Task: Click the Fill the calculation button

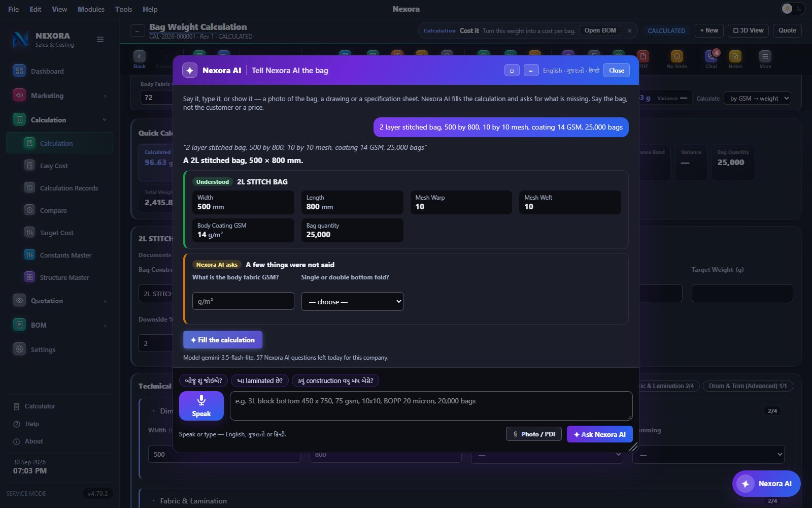Action: [x=223, y=340]
